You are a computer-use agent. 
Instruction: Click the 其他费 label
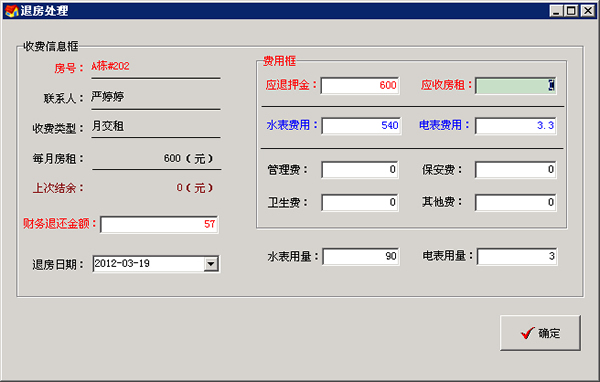pyautogui.click(x=442, y=201)
